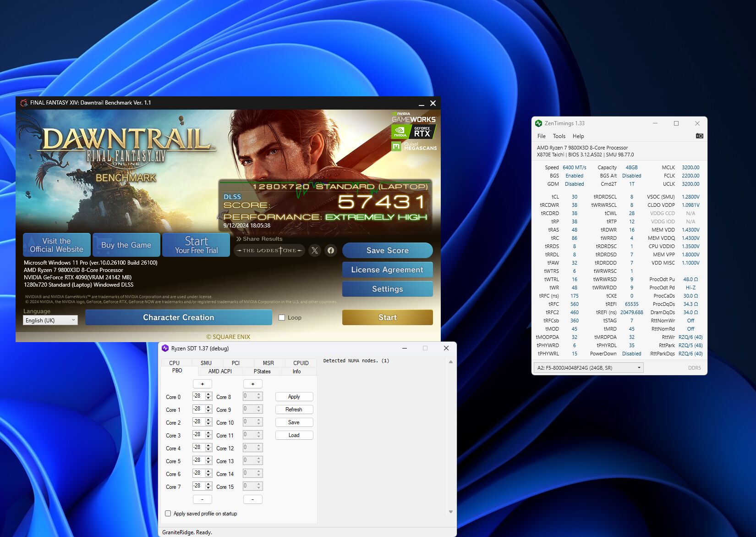Share results on X (Twitter) icon
Screen dimensions: 756x537
314,250
